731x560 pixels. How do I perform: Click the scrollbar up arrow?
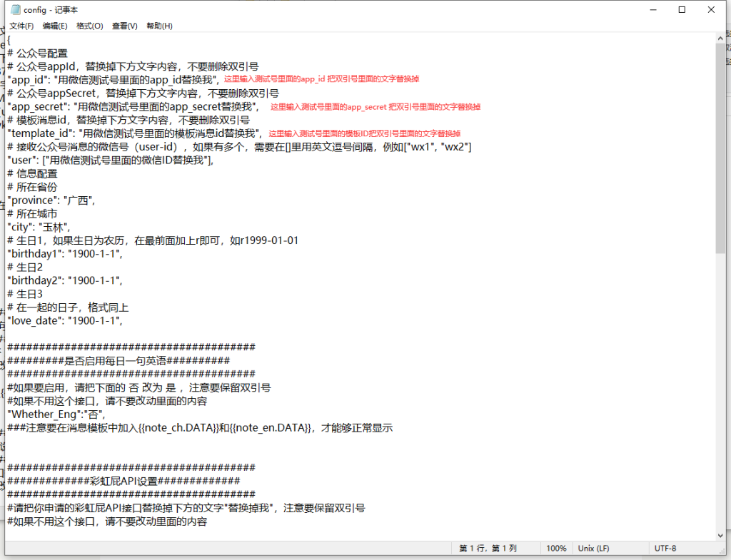click(x=721, y=37)
